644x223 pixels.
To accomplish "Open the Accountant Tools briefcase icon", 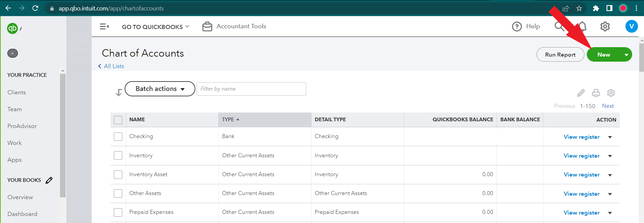I will coord(207,26).
